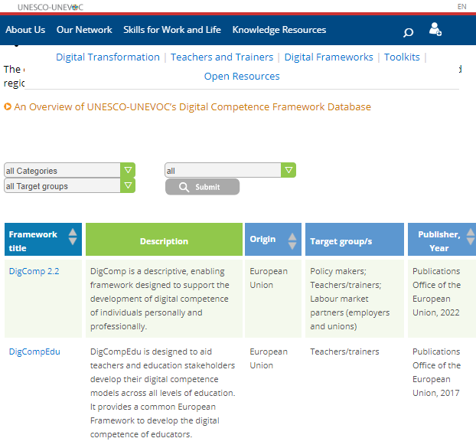The image size is (476, 448).
Task: Open the Knowledge Resources menu
Action: point(279,30)
